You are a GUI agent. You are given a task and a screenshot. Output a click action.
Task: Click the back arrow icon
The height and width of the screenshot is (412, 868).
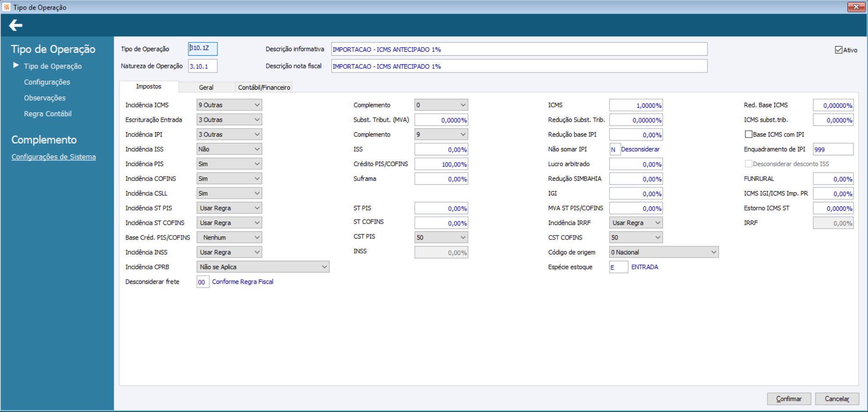coord(16,25)
